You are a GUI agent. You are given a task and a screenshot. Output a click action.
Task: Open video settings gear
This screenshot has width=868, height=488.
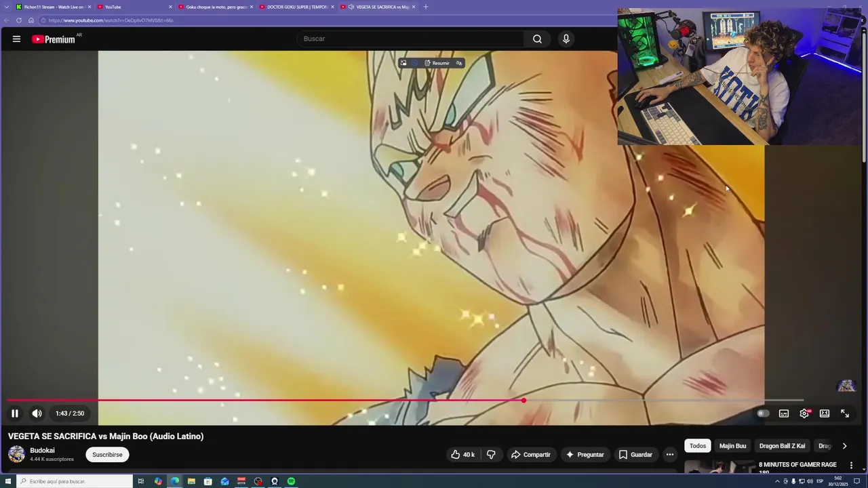(x=804, y=413)
